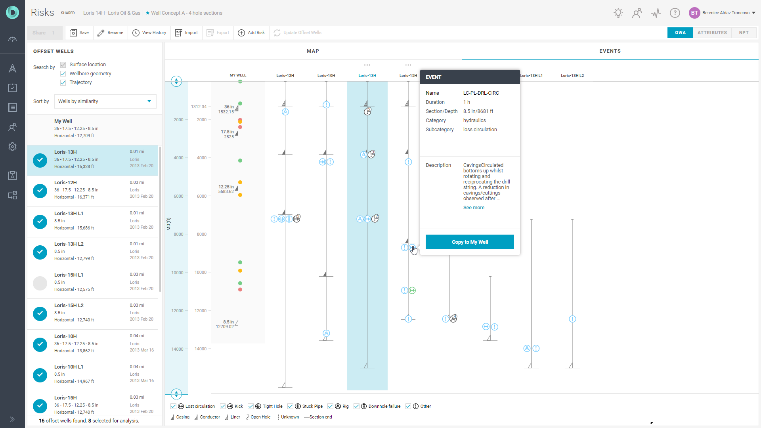Screen dimensions: 761x428
Task: Click the View History clock icon
Action: 136,33
